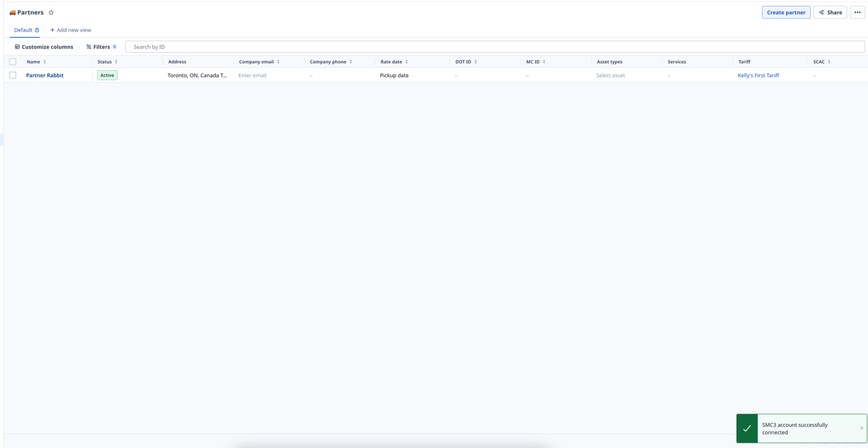Open the Pickup date rate picker

tap(394, 75)
